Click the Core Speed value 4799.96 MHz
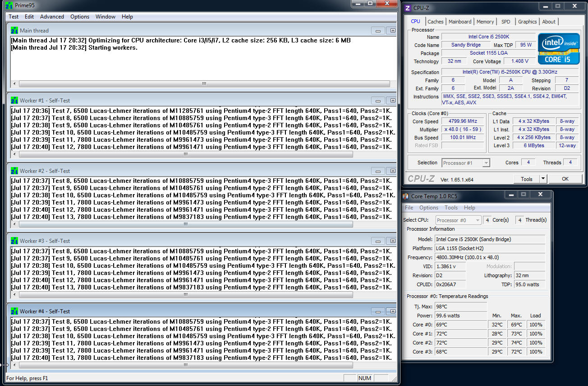 463,121
